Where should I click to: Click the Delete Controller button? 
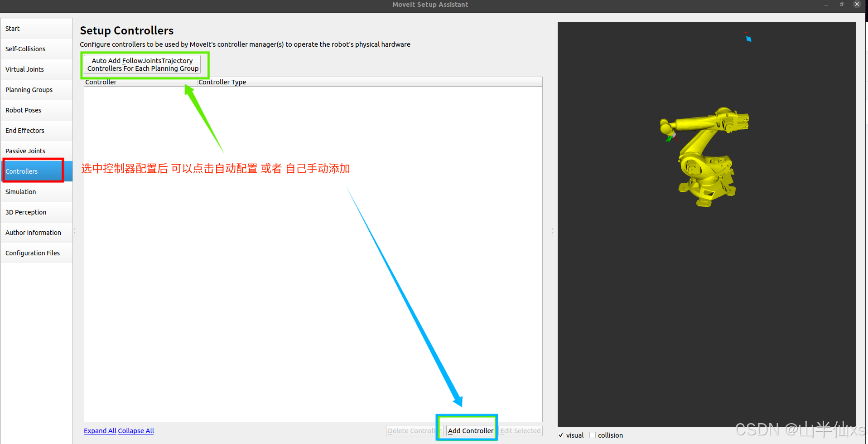(x=414, y=431)
